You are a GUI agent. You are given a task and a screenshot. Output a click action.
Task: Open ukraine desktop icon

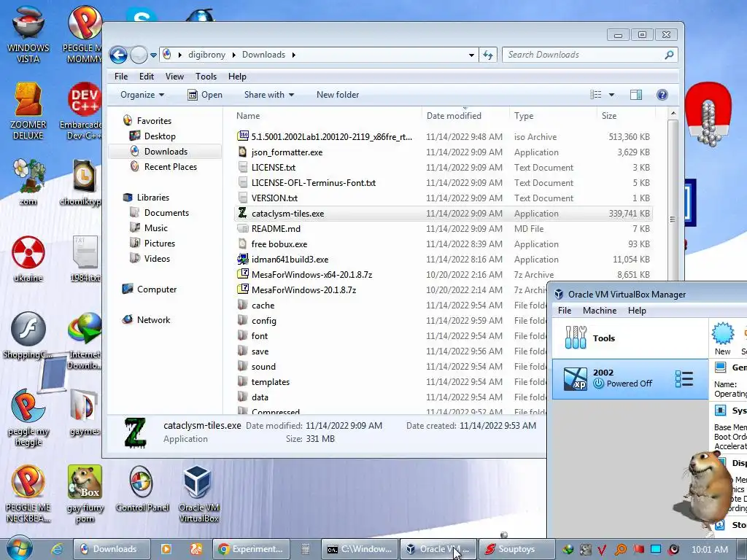pos(28,259)
